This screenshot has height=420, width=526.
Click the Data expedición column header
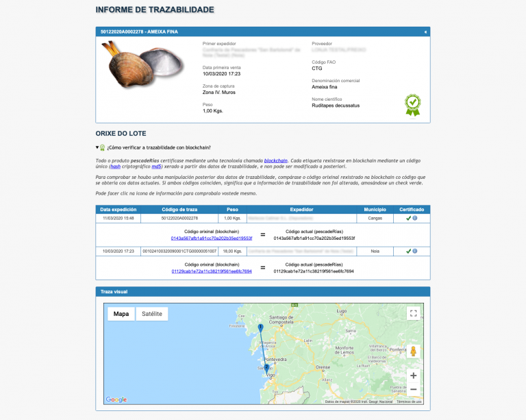pos(118,210)
